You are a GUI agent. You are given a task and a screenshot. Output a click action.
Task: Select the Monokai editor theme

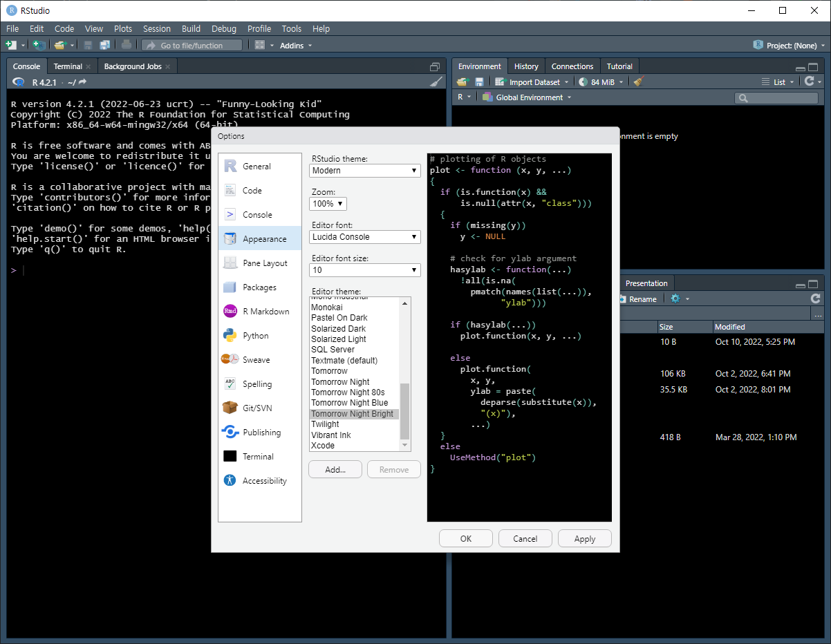[355, 307]
